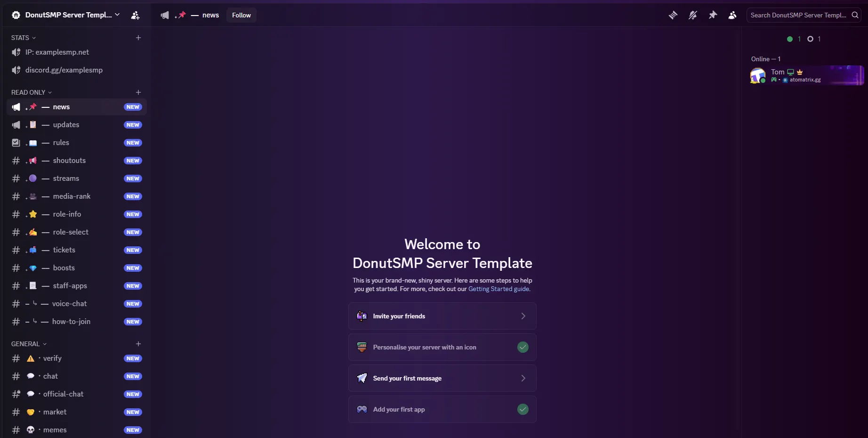Select the staff-apps channel
Image resolution: width=868 pixels, height=438 pixels.
pyautogui.click(x=77, y=286)
